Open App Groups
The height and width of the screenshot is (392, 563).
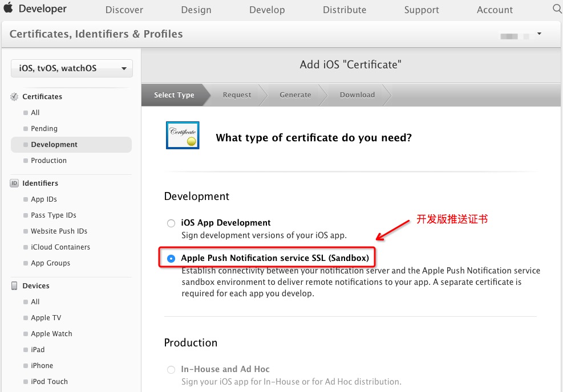(x=51, y=263)
